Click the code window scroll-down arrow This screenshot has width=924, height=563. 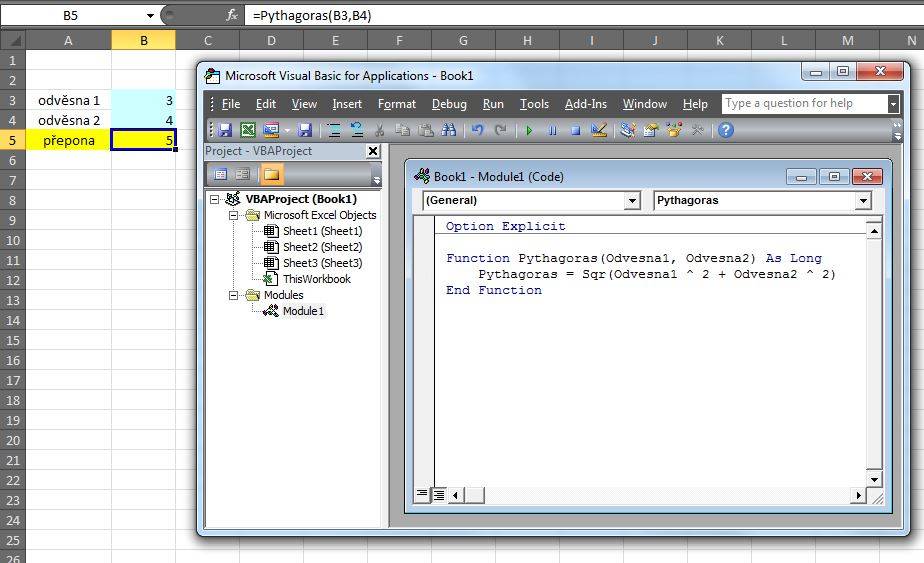point(874,479)
